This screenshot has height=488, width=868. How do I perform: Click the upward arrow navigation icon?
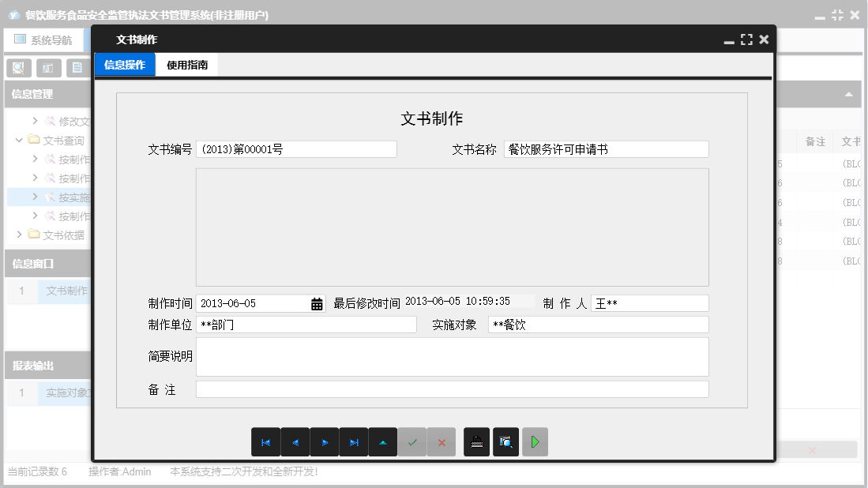pyautogui.click(x=383, y=442)
